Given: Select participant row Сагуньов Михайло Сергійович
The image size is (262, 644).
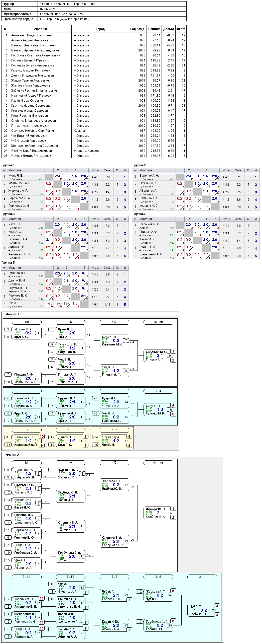Looking at the screenshot, I should pyautogui.click(x=94, y=131).
